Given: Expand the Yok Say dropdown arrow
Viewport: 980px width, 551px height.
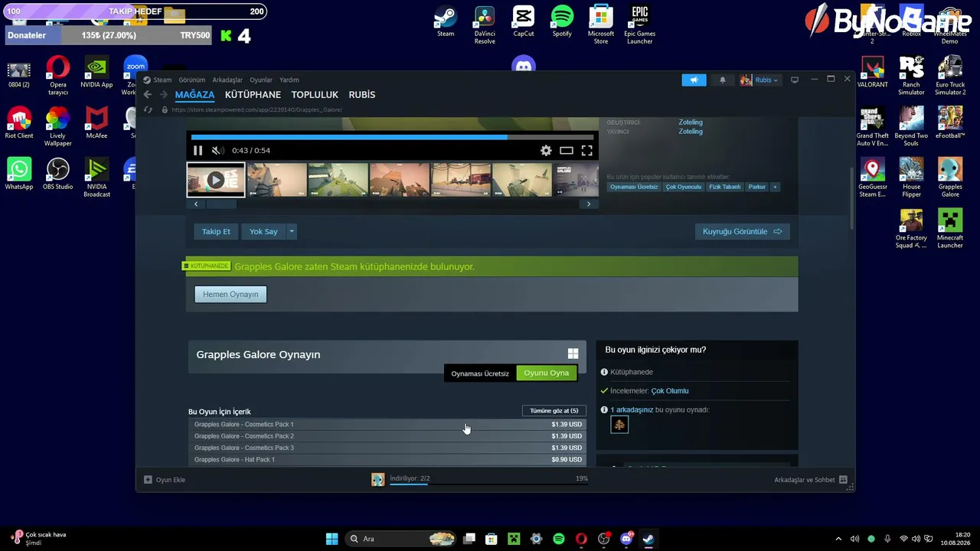Looking at the screenshot, I should pos(291,231).
